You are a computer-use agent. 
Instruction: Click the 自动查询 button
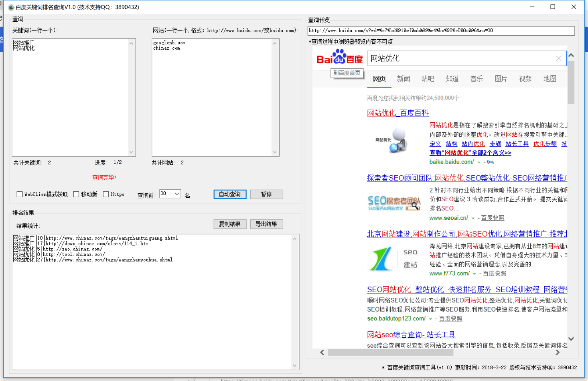(x=230, y=194)
